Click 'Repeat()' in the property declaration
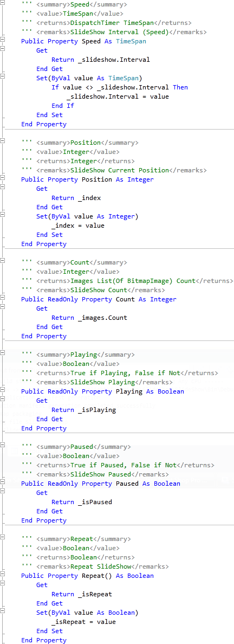 tap(97, 575)
